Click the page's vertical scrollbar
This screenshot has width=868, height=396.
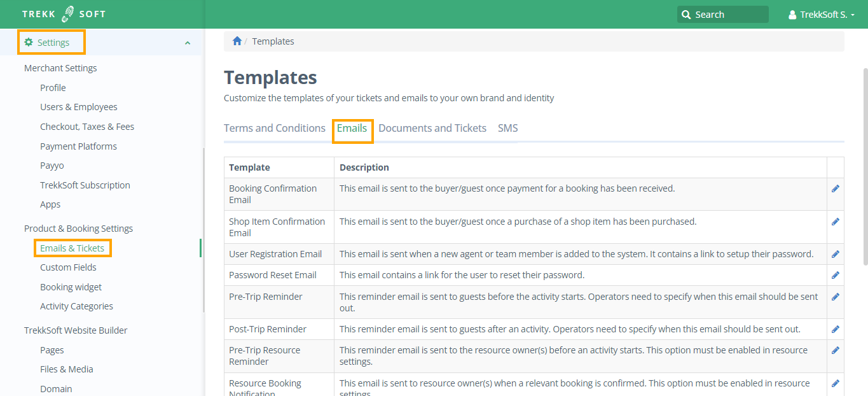click(865, 166)
